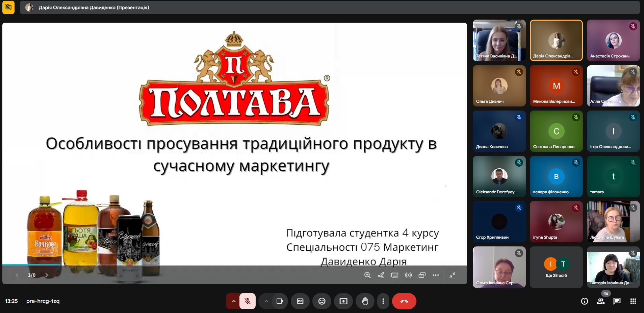Exit full screen of the presentation
This screenshot has height=313, width=644.
(x=453, y=275)
